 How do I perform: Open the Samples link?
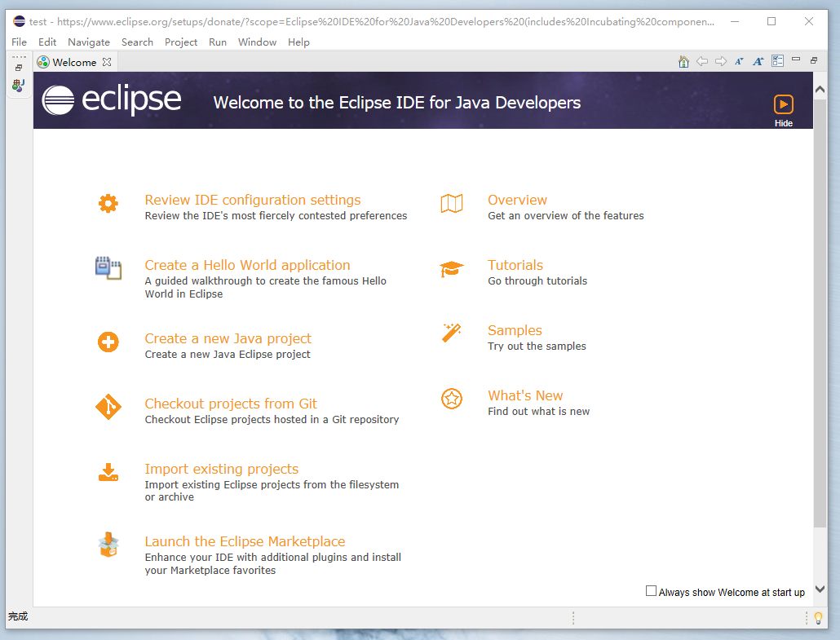(515, 330)
